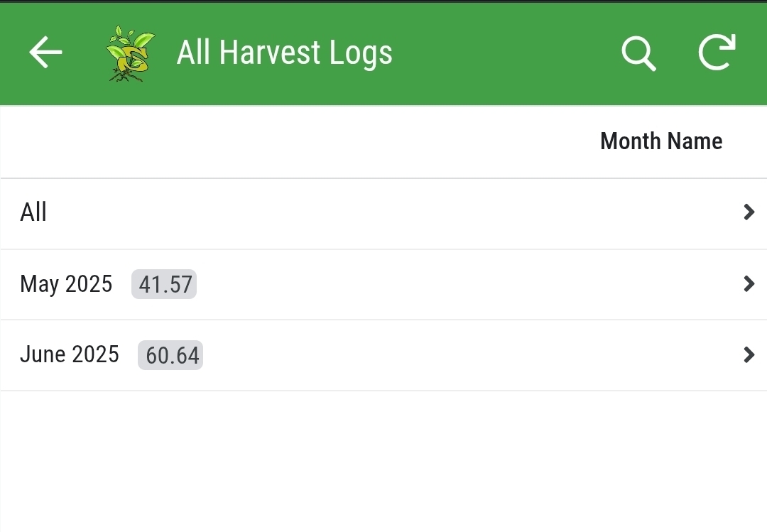Expand the June 2025 chevron arrow
Screen dimensions: 767x532
click(749, 354)
